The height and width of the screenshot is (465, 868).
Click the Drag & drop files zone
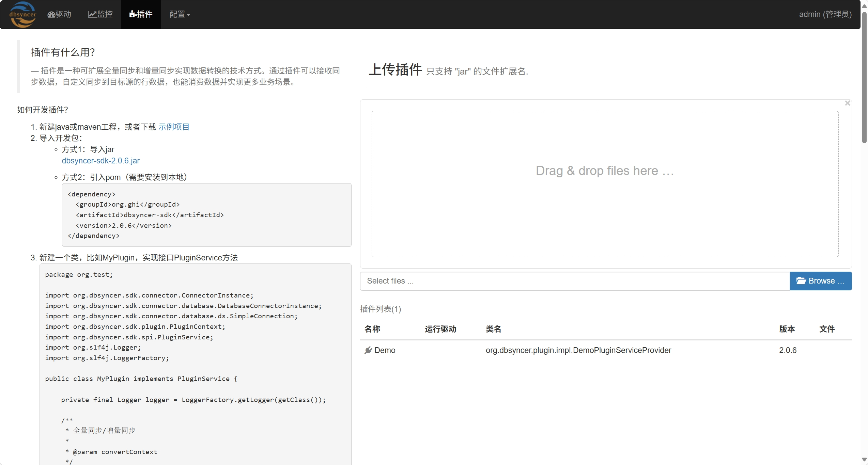click(x=605, y=184)
